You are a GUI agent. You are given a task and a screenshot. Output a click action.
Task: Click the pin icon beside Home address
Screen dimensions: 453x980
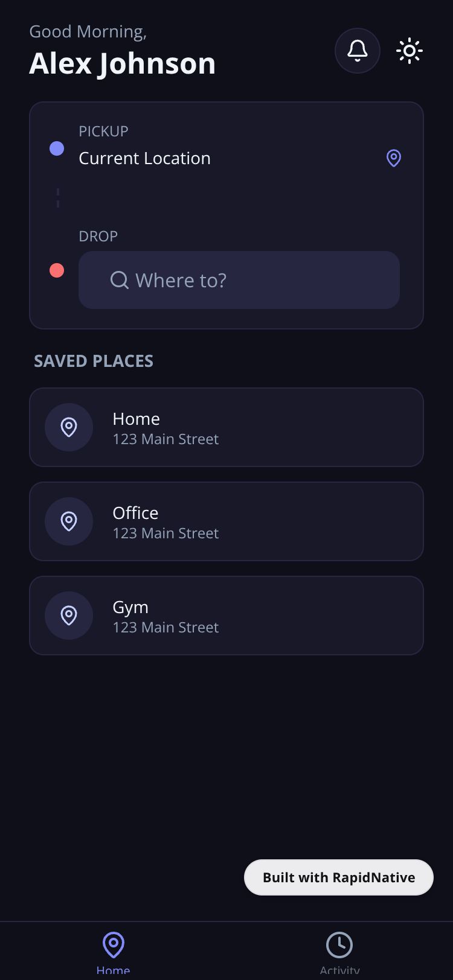tap(69, 427)
